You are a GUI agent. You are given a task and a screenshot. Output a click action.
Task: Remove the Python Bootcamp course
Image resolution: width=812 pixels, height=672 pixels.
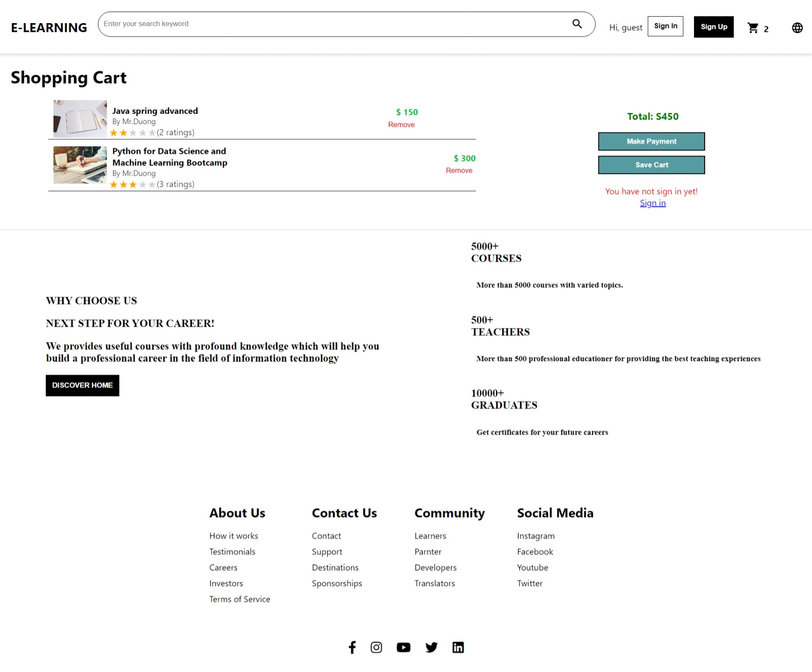pyautogui.click(x=459, y=170)
